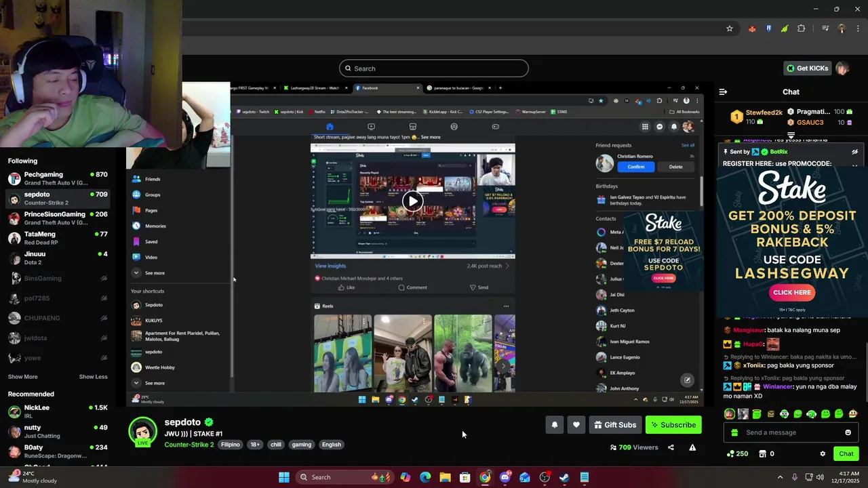Hide the pinned BotRix message using the crossed-eye icon

click(854, 152)
